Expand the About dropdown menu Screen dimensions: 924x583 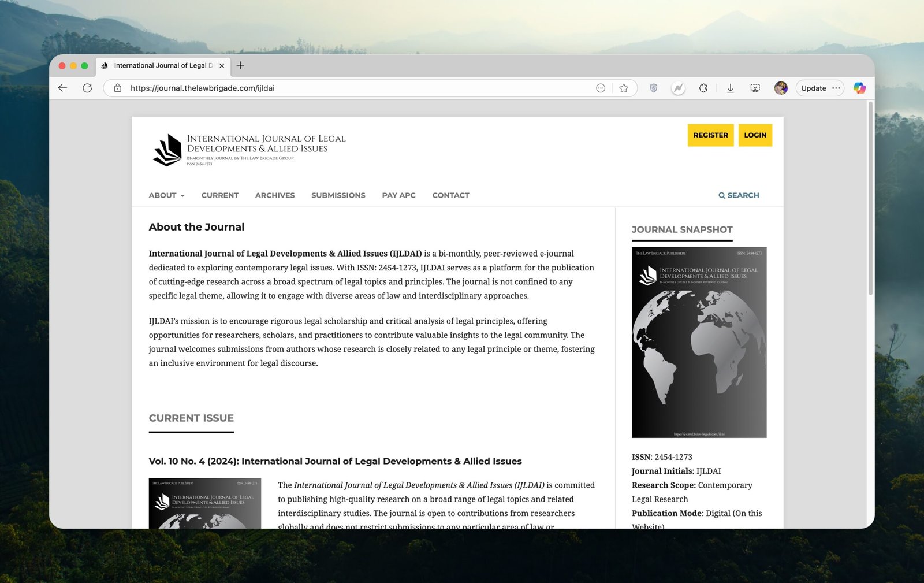[x=166, y=195]
